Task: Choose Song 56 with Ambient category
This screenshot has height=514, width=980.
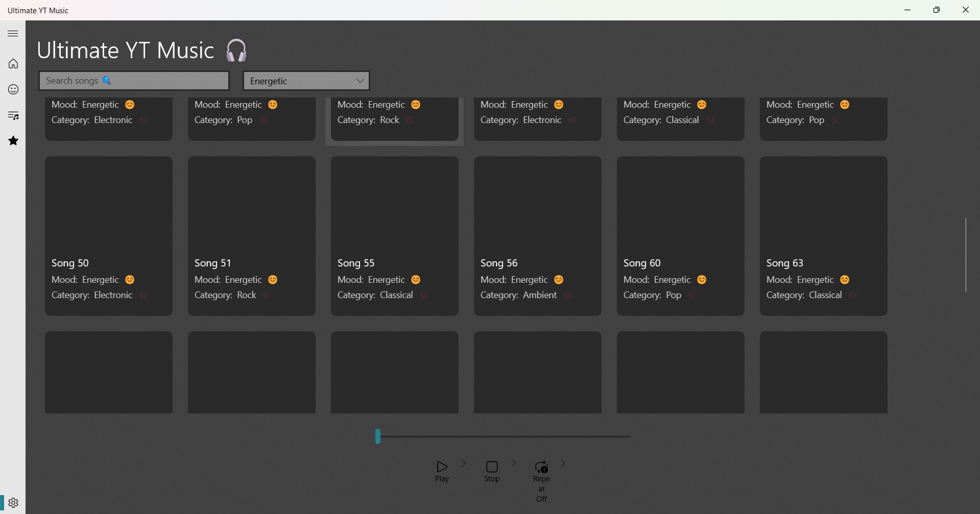Action: click(538, 236)
